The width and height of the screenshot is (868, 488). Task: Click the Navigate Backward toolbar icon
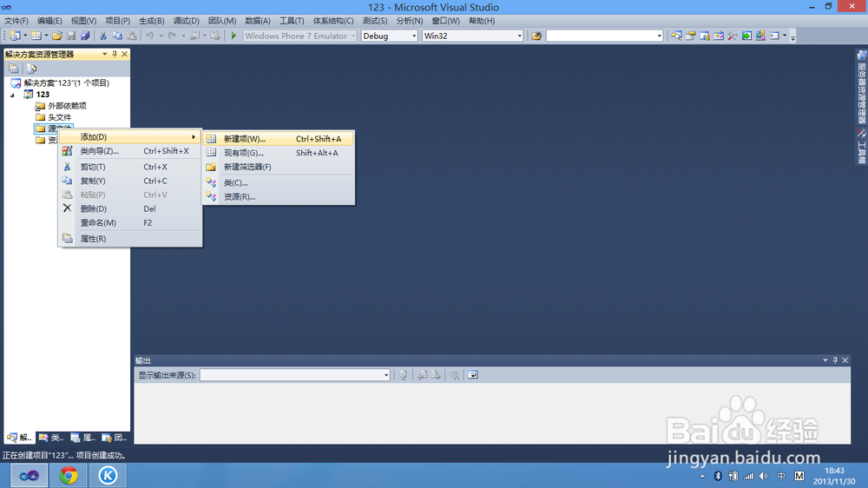194,36
